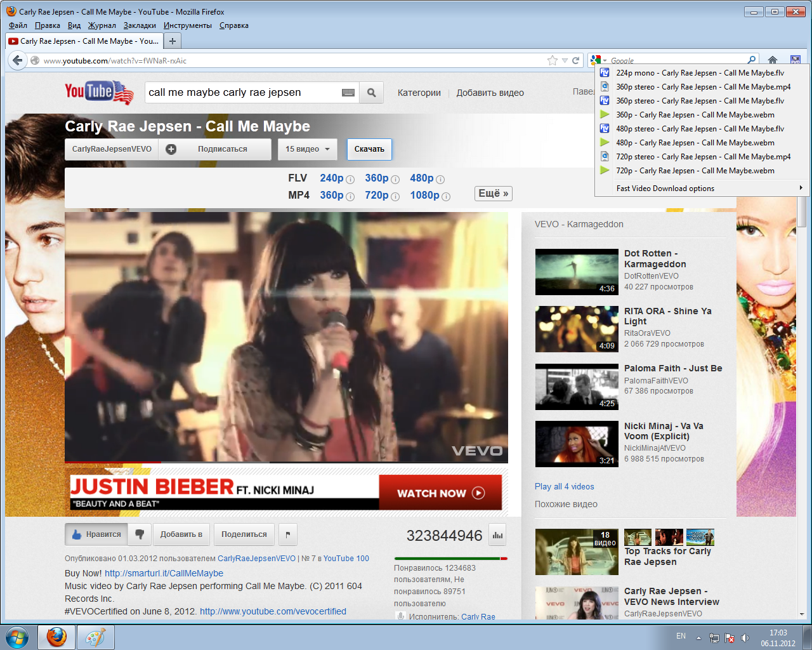This screenshot has width=812, height=650.
Task: Click the Нравится like button
Action: (96, 534)
